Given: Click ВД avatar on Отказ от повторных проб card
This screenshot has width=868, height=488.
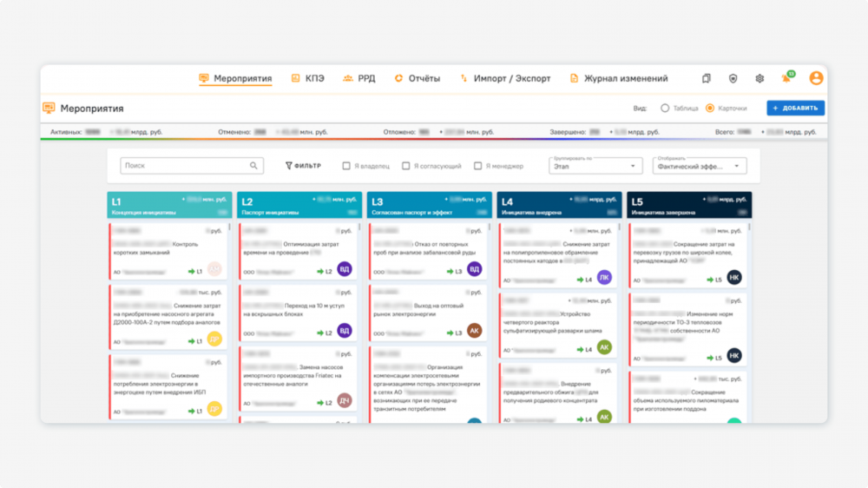Looking at the screenshot, I should [475, 269].
